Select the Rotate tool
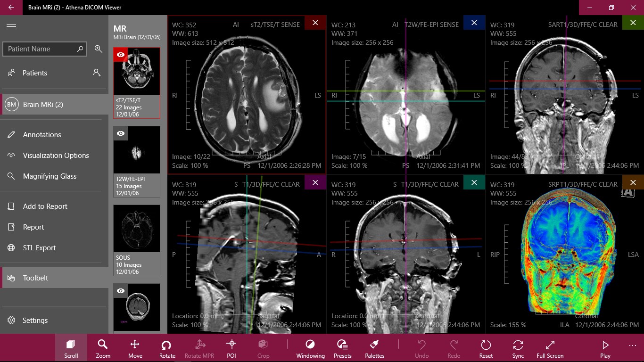Viewport: 644px width, 362px height. tap(167, 348)
